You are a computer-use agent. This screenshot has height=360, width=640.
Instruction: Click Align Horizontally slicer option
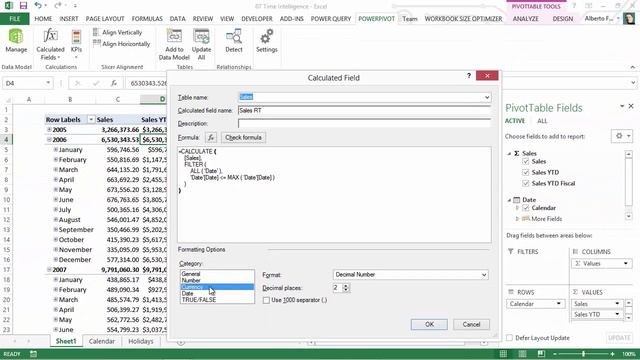(122, 44)
